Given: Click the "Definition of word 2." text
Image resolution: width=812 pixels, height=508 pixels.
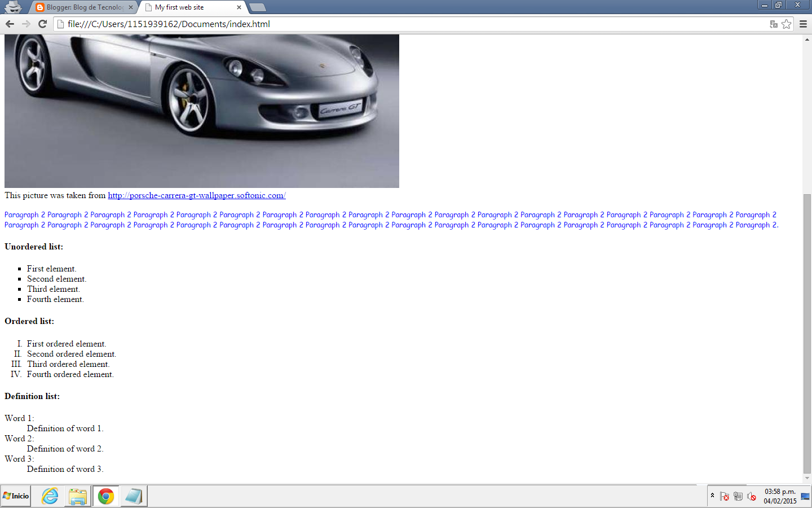Looking at the screenshot, I should tap(65, 449).
